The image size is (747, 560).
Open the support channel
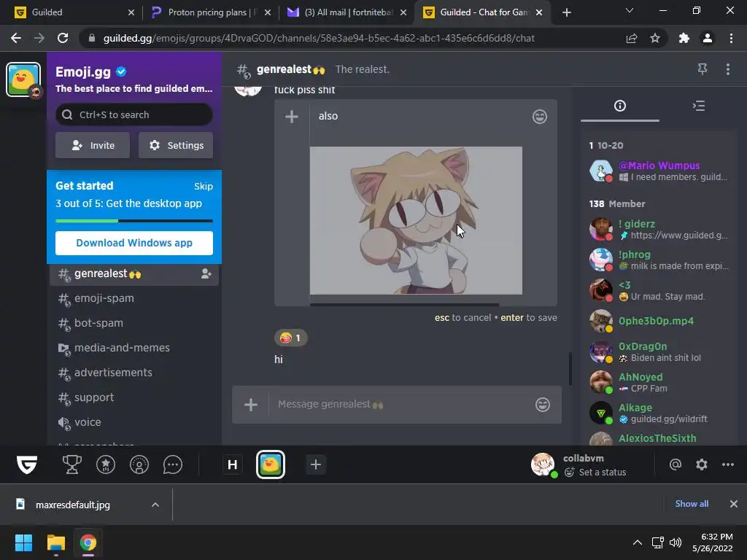pyautogui.click(x=134, y=397)
